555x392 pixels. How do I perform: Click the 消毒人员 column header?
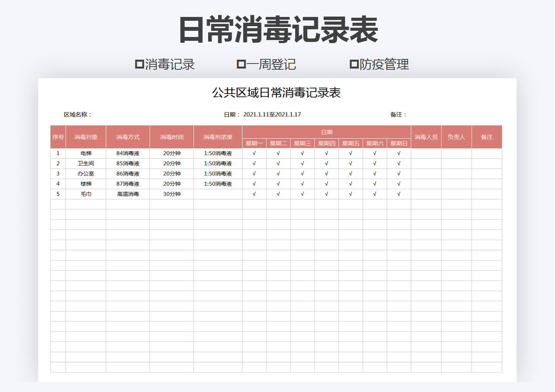(426, 136)
